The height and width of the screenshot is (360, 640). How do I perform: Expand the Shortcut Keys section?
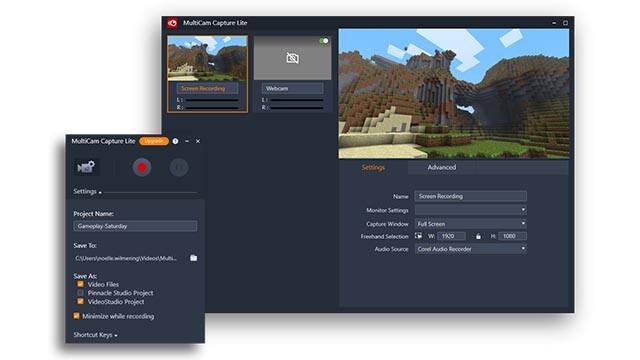(x=96, y=335)
